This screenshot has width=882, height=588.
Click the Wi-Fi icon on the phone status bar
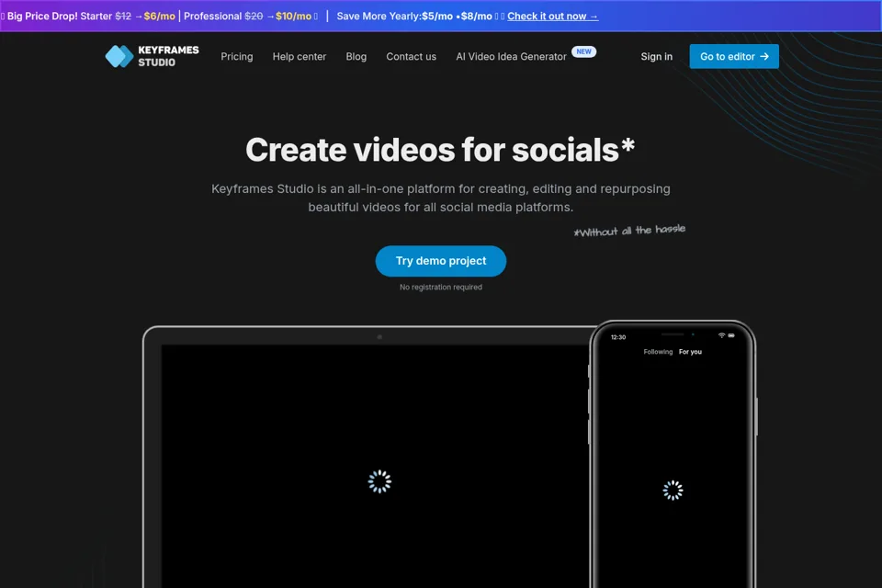[x=722, y=335]
